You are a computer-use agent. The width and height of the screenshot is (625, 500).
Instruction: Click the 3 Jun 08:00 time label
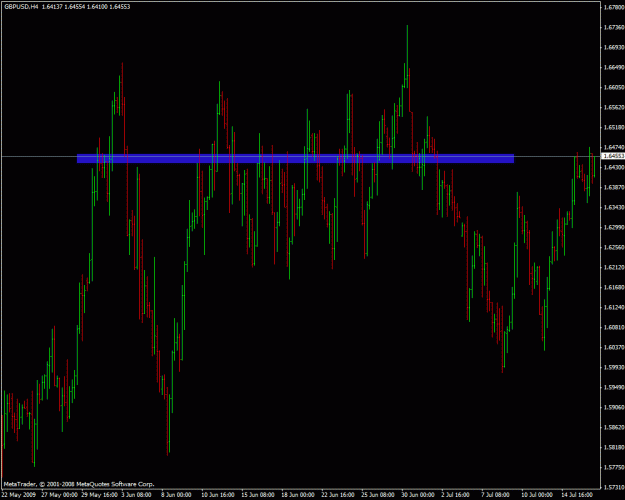[x=136, y=495]
